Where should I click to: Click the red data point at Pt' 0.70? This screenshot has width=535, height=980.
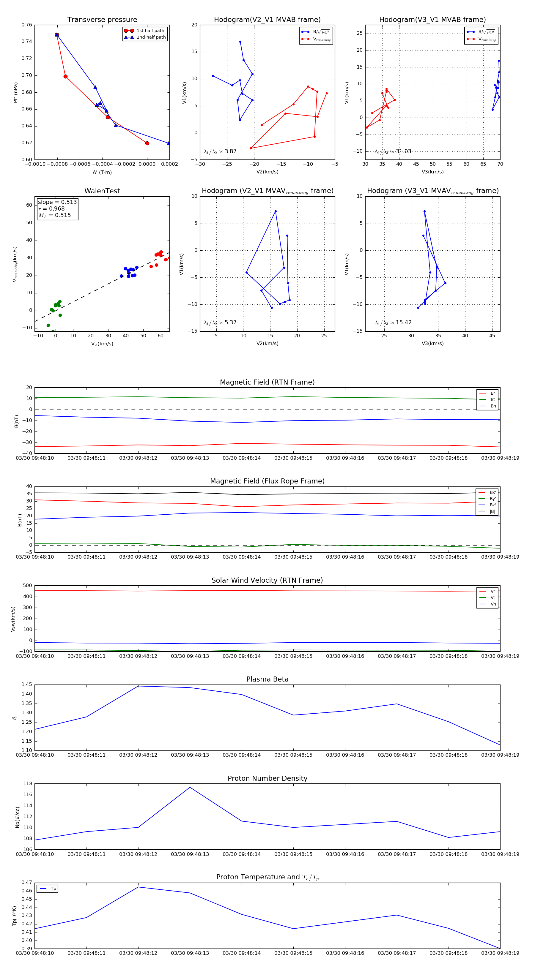pos(65,76)
